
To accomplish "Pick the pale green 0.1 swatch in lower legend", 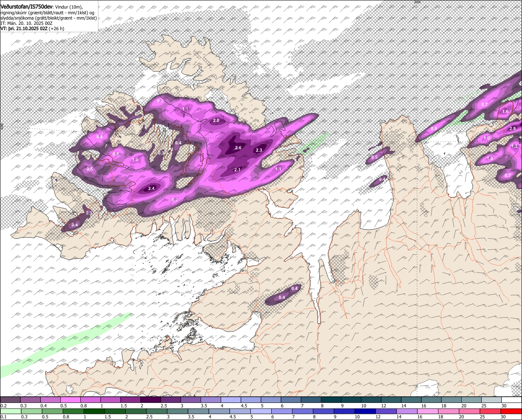I will tap(11, 411).
